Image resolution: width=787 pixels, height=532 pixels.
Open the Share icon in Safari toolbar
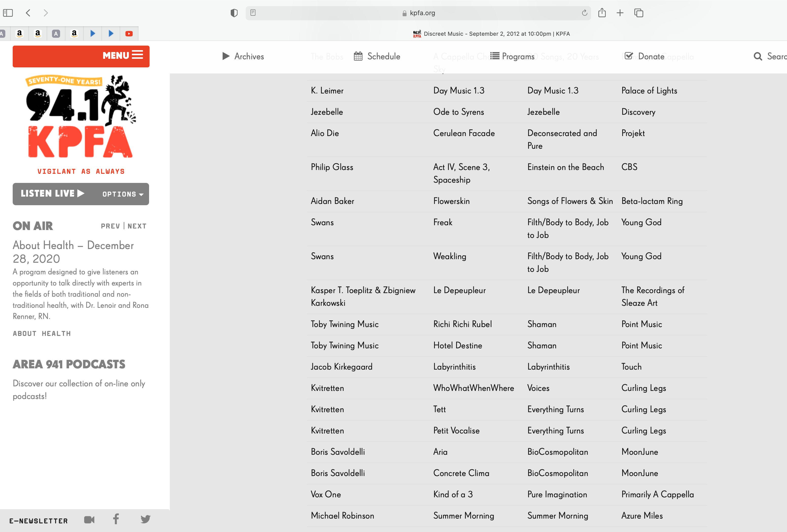(x=602, y=12)
